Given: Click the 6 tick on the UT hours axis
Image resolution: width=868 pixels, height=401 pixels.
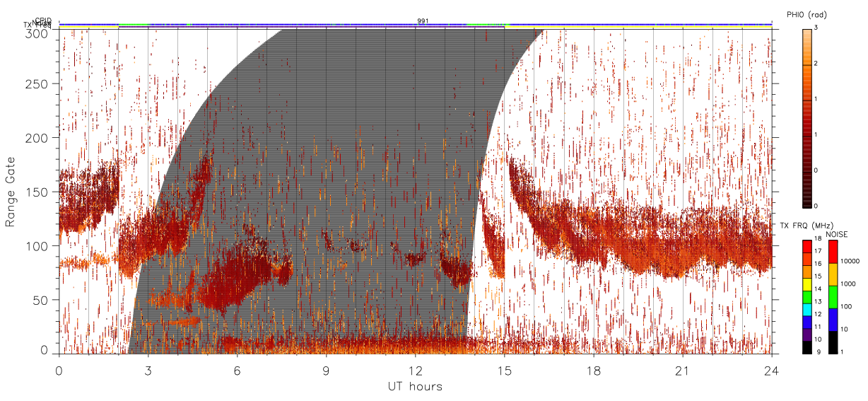Looking at the screenshot, I should (237, 370).
